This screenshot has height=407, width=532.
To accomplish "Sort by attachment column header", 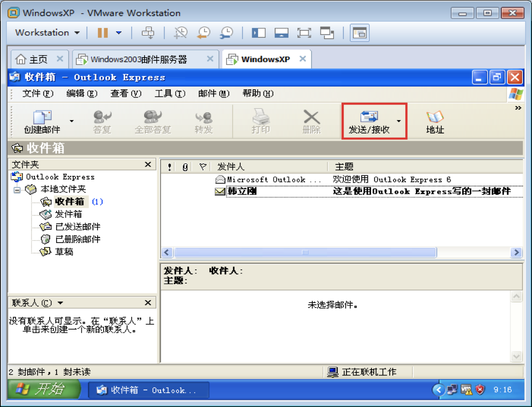I will (x=185, y=167).
